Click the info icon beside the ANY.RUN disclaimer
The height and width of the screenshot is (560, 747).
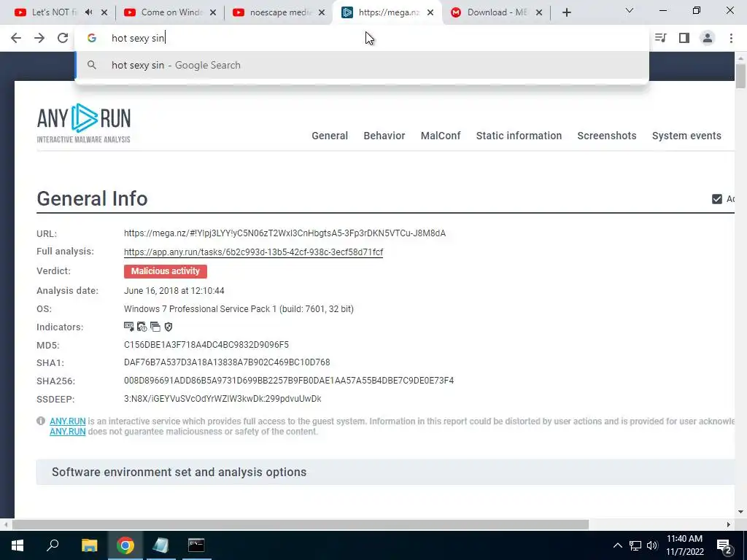pyautogui.click(x=41, y=421)
